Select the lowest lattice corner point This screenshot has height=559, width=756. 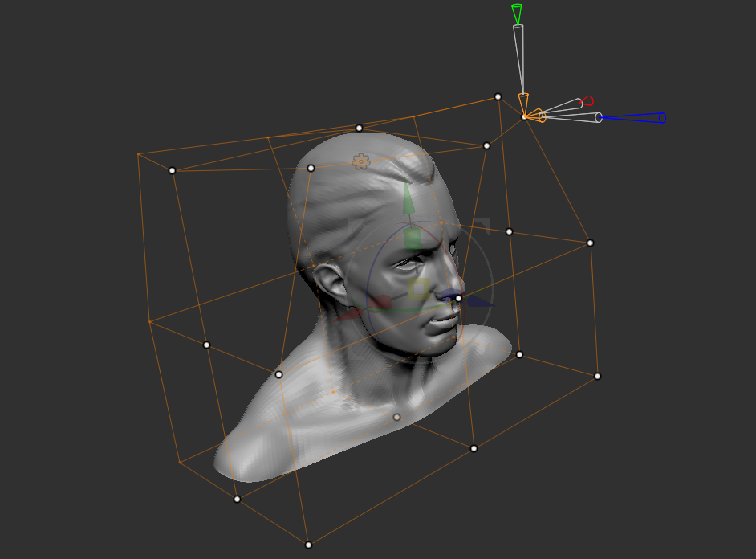pos(308,545)
